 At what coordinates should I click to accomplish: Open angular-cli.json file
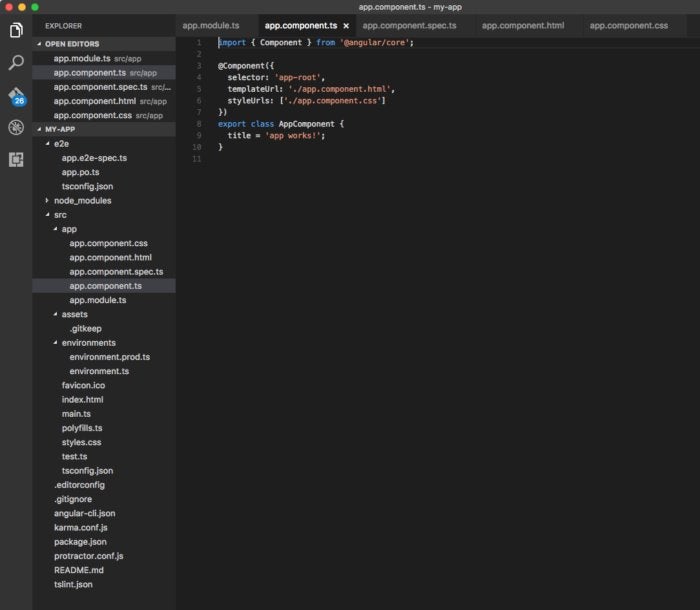104,514
